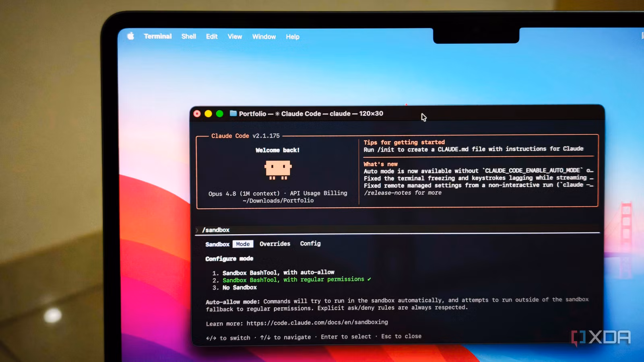The height and width of the screenshot is (362, 644).
Task: Click the Fixed the terminal freezing line
Action: tap(478, 178)
